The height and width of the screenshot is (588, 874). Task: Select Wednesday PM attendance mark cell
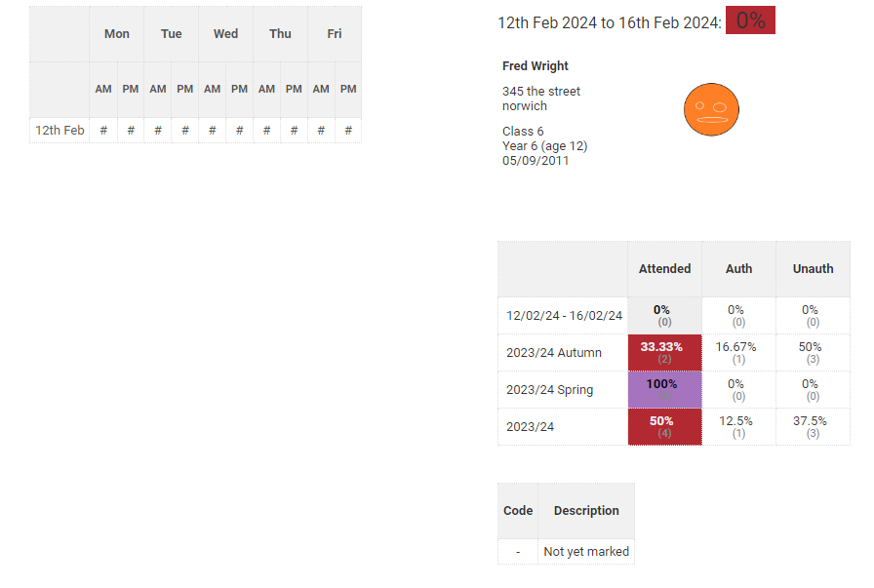tap(239, 130)
